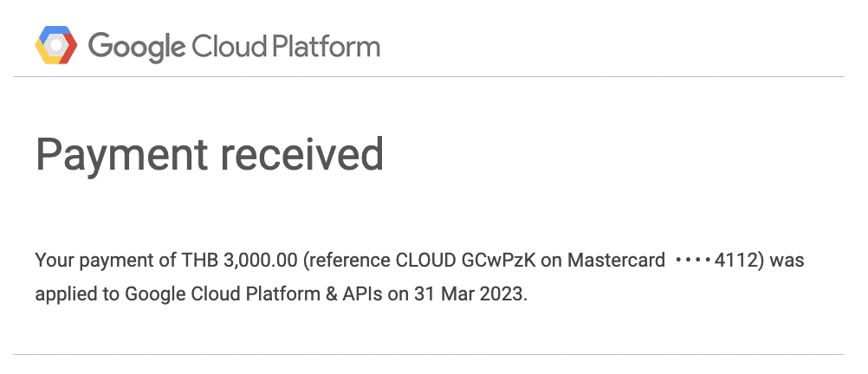The width and height of the screenshot is (868, 374).
Task: Click the Google Cloud Platform hexagon logo
Action: point(56,45)
